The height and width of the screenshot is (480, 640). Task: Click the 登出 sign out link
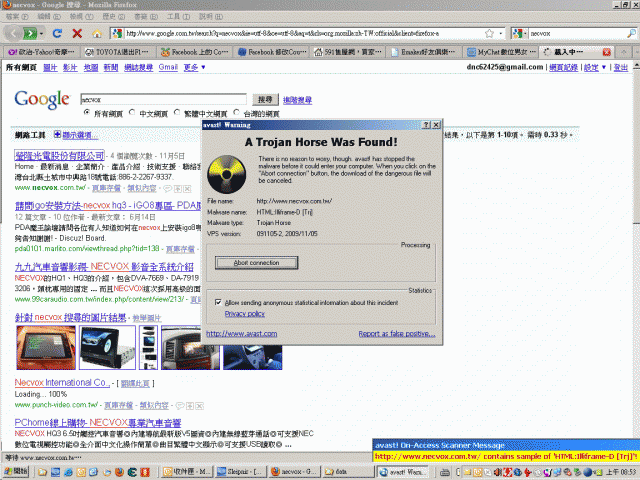(620, 67)
